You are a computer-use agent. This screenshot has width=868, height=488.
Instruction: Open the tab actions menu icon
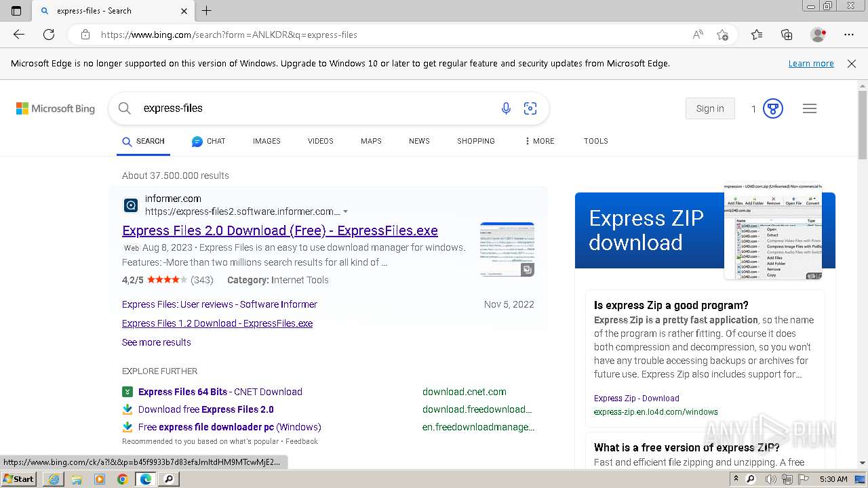(16, 11)
